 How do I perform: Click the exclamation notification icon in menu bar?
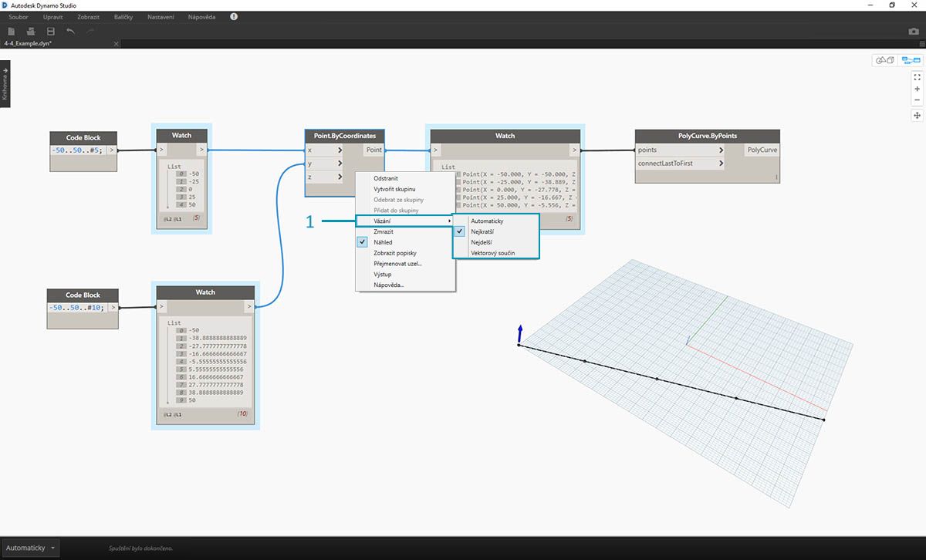coord(234,16)
